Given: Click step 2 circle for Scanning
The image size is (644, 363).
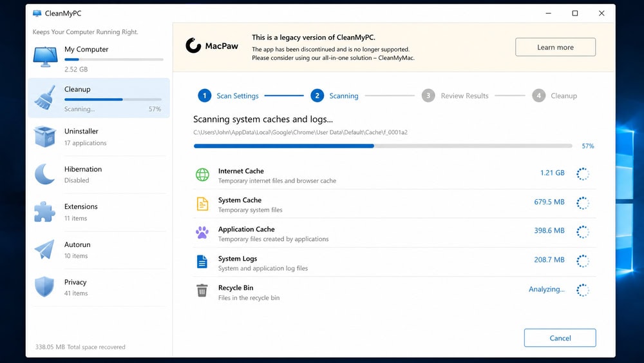Looking at the screenshot, I should tap(317, 95).
